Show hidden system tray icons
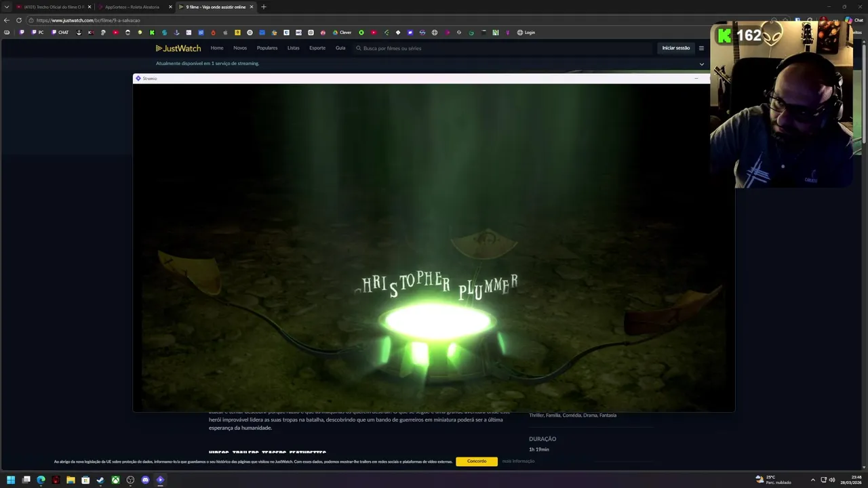Screen dimensions: 868x488 pos(812,480)
